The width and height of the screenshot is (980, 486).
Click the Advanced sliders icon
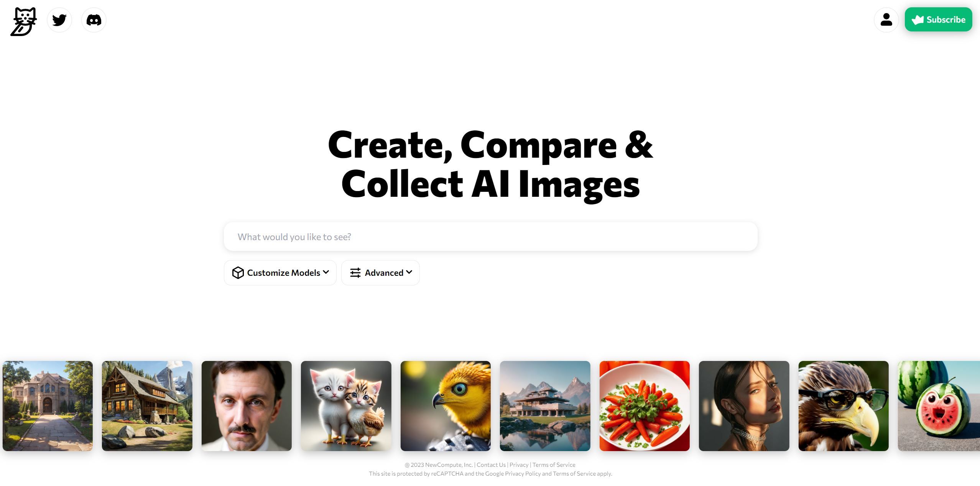(355, 273)
